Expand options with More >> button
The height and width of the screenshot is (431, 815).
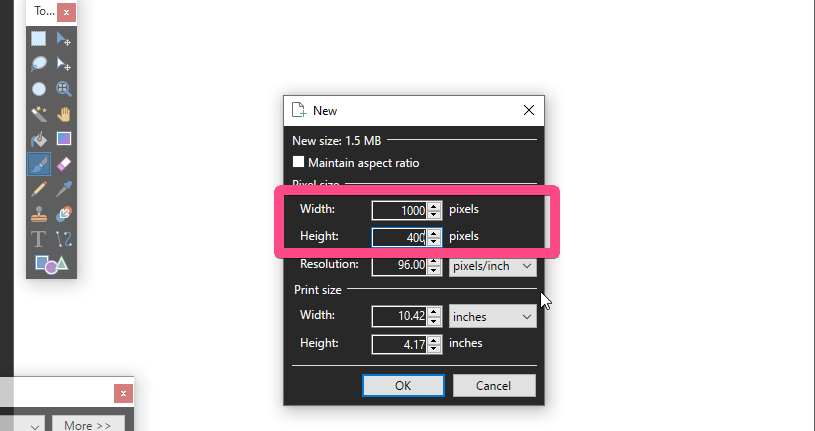[x=88, y=425]
